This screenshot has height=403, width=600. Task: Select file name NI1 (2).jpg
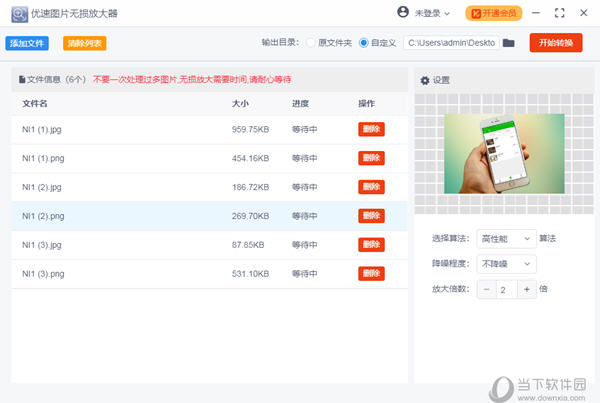pyautogui.click(x=42, y=187)
